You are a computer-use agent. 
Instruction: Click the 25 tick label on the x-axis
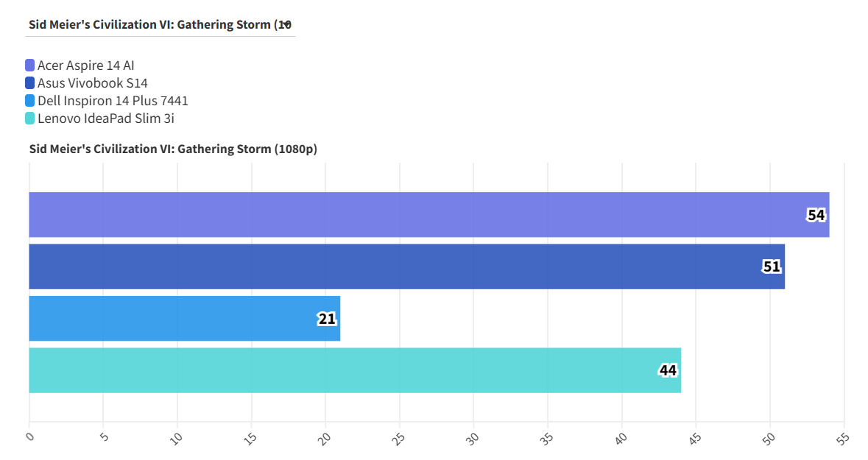(398, 438)
